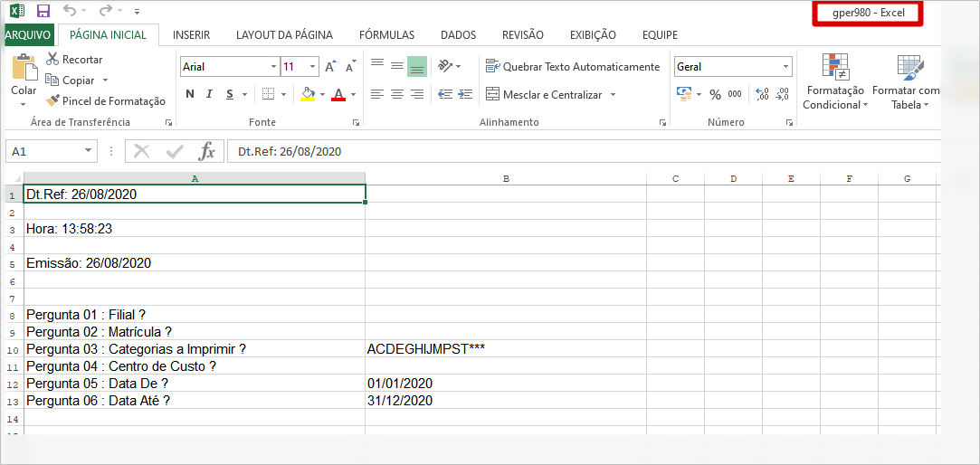Apply 000 thousands separator style

click(x=735, y=94)
